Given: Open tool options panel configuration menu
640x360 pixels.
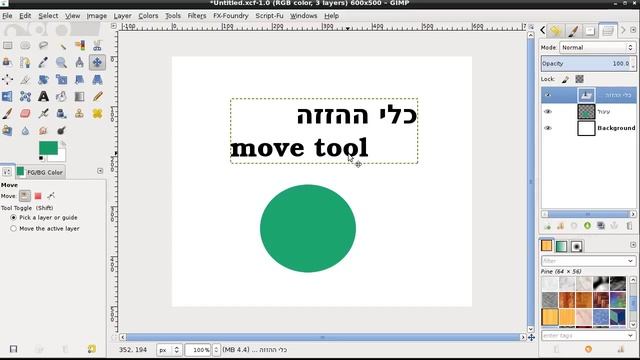Looking at the screenshot, I should [100, 171].
